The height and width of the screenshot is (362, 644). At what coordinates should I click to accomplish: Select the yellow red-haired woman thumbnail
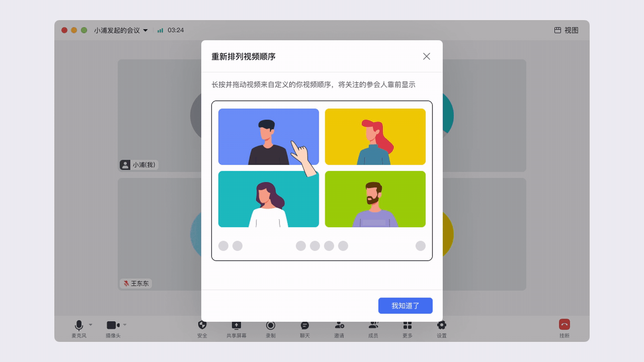coord(375,136)
